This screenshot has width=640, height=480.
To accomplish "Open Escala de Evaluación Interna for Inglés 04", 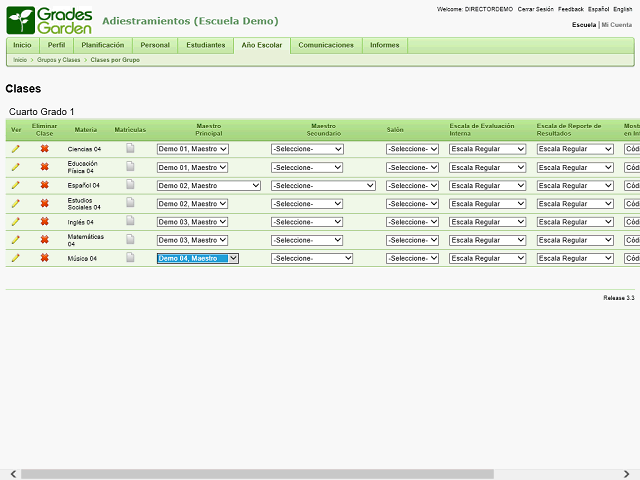I will click(487, 222).
